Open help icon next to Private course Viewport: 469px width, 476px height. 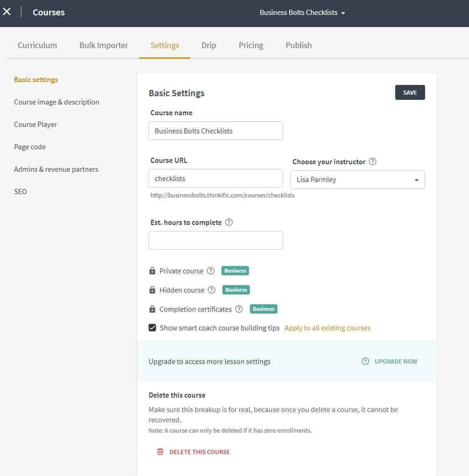tap(211, 271)
